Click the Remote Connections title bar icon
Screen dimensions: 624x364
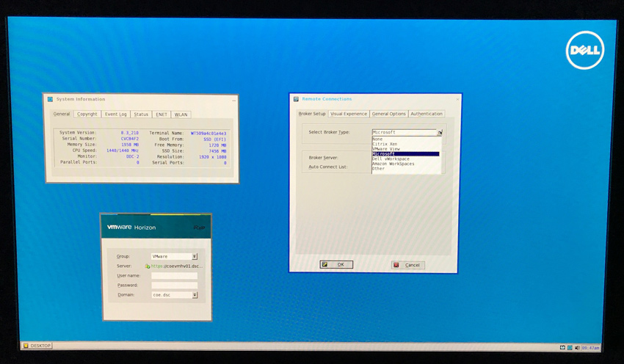coord(296,99)
